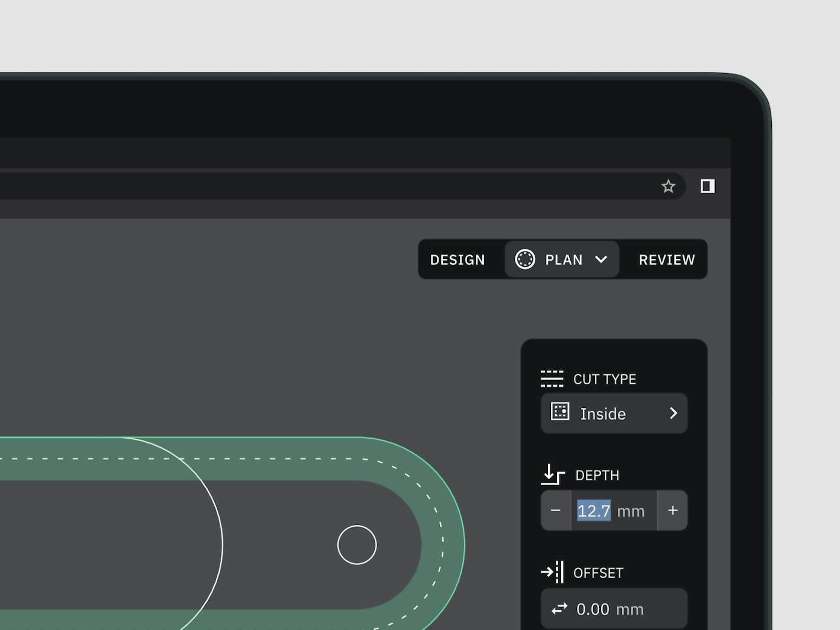
Task: Decrease depth with the minus button
Action: click(556, 511)
